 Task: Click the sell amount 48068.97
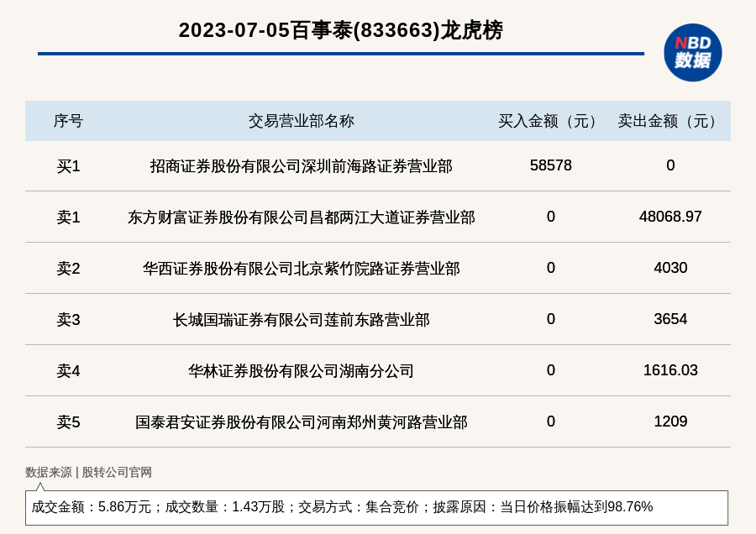(670, 217)
